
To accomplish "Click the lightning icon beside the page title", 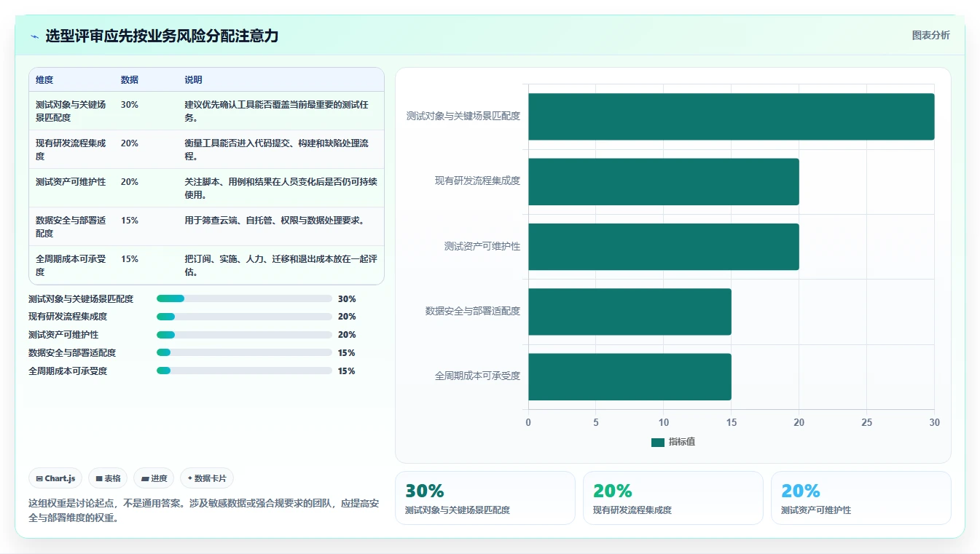I will coord(34,36).
